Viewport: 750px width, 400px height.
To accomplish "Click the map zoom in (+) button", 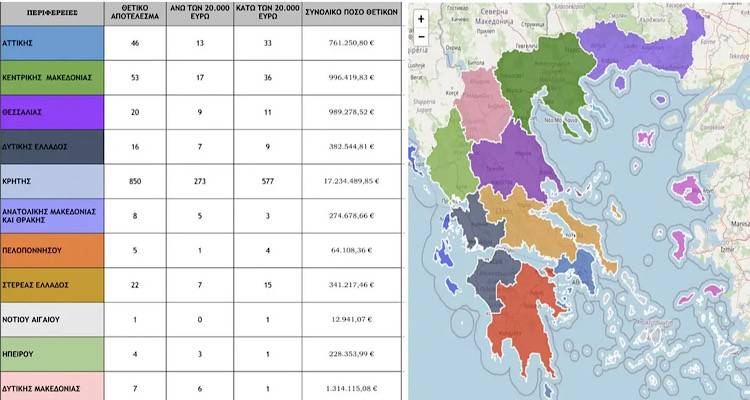I will [421, 19].
